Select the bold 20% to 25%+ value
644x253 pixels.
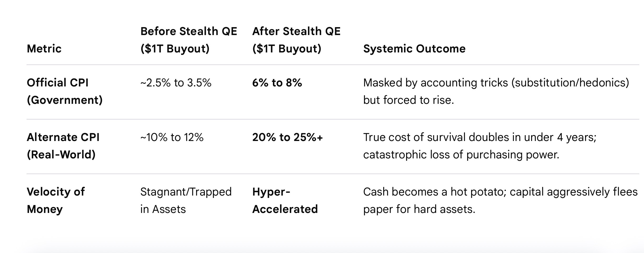point(287,137)
